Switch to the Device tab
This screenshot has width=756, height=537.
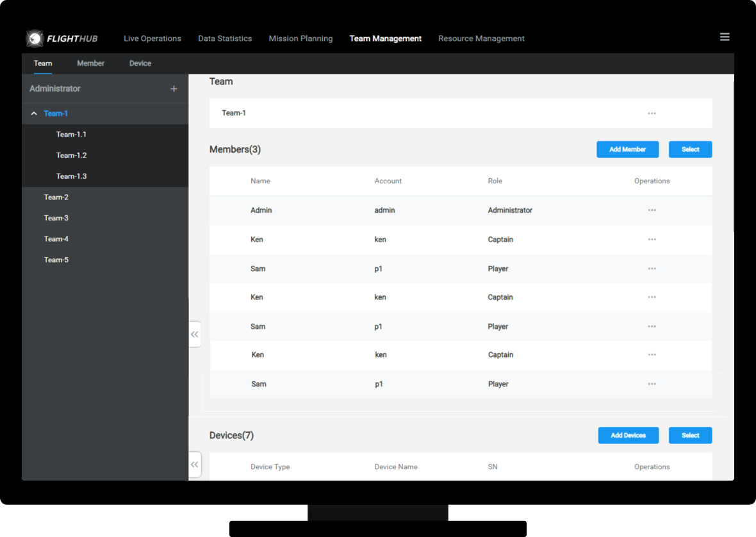[140, 63]
